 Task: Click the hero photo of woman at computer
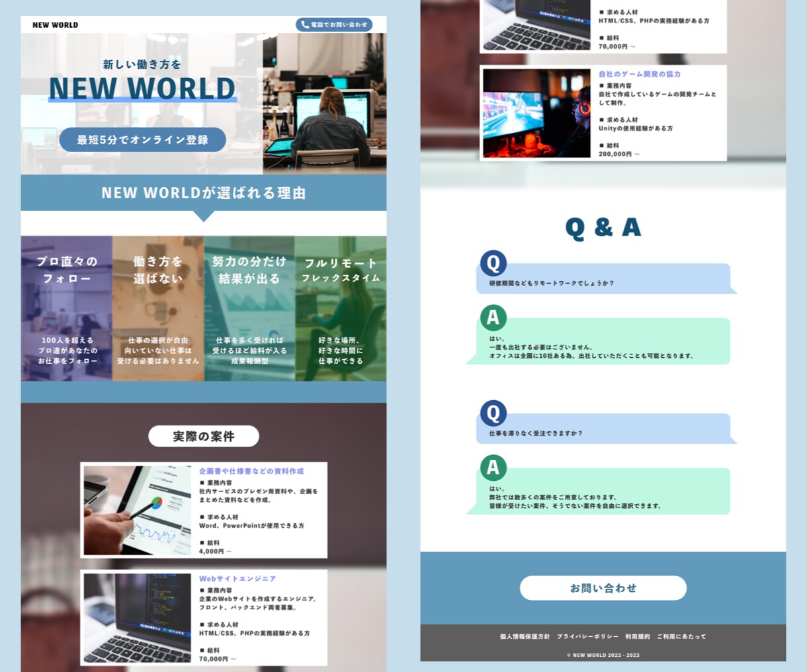pyautogui.click(x=324, y=103)
